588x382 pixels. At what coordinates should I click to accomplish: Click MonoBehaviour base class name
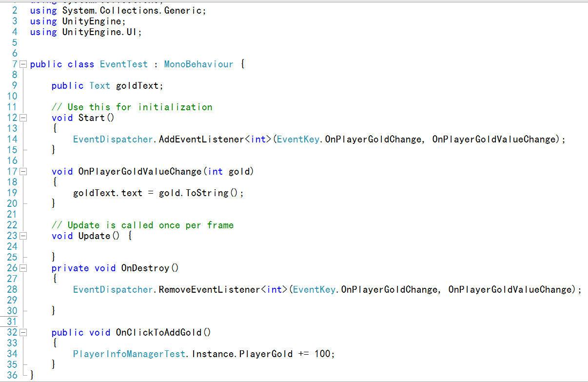click(198, 64)
